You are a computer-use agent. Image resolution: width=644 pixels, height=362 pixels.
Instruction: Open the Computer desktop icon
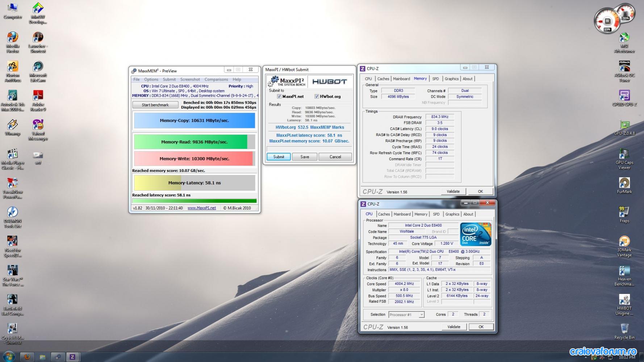(13, 11)
